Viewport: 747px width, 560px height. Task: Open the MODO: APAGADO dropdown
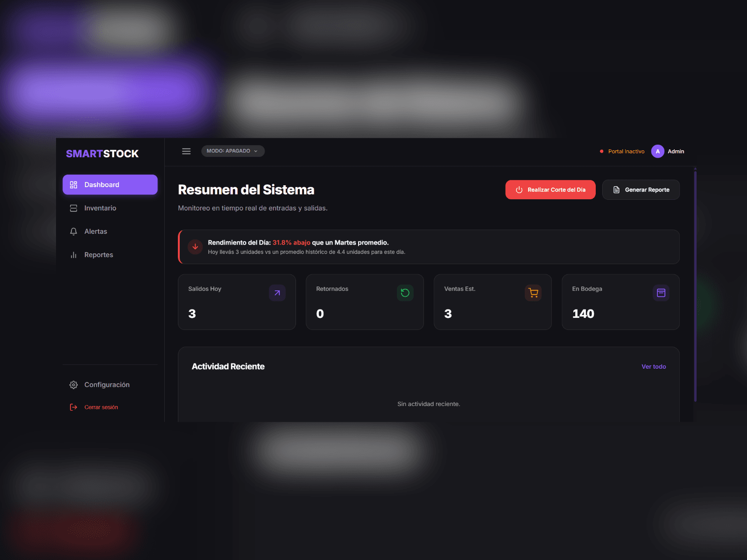tap(233, 151)
